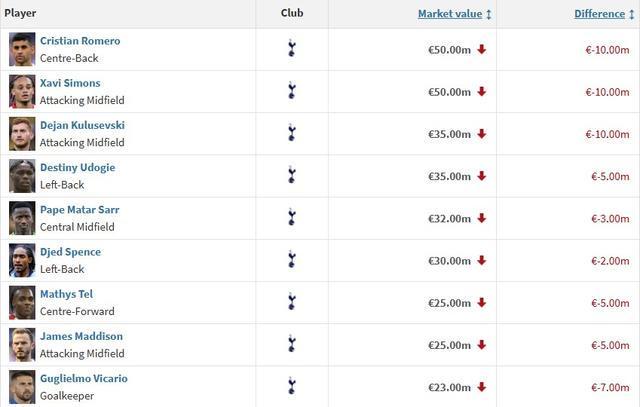
Task: Open Xavi Simons player profile link
Action: (70, 83)
